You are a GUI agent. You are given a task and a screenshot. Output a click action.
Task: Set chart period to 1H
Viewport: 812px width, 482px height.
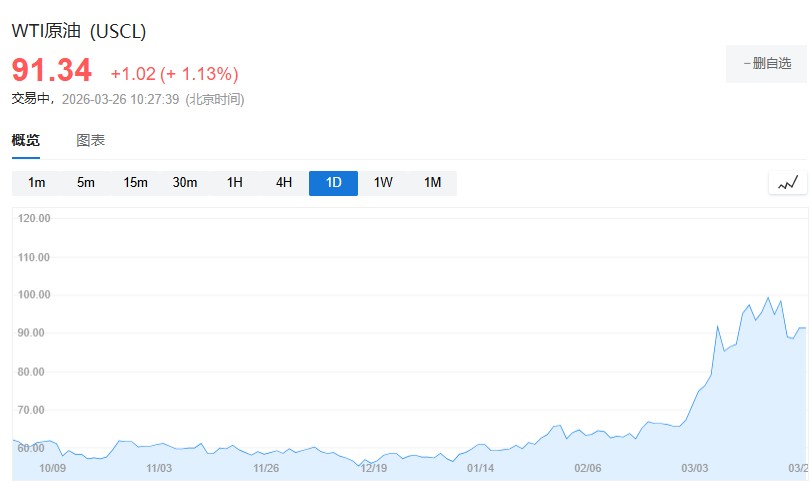[235, 183]
